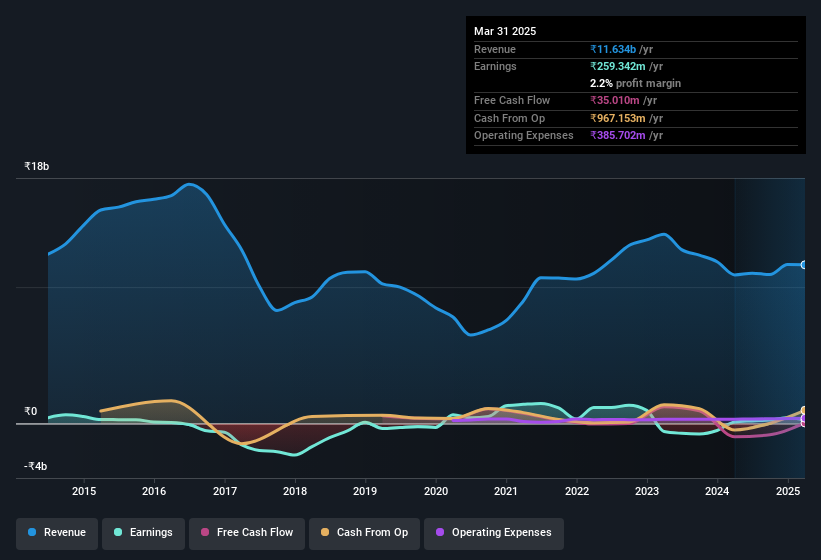Select the 2018 x-axis label

point(295,491)
